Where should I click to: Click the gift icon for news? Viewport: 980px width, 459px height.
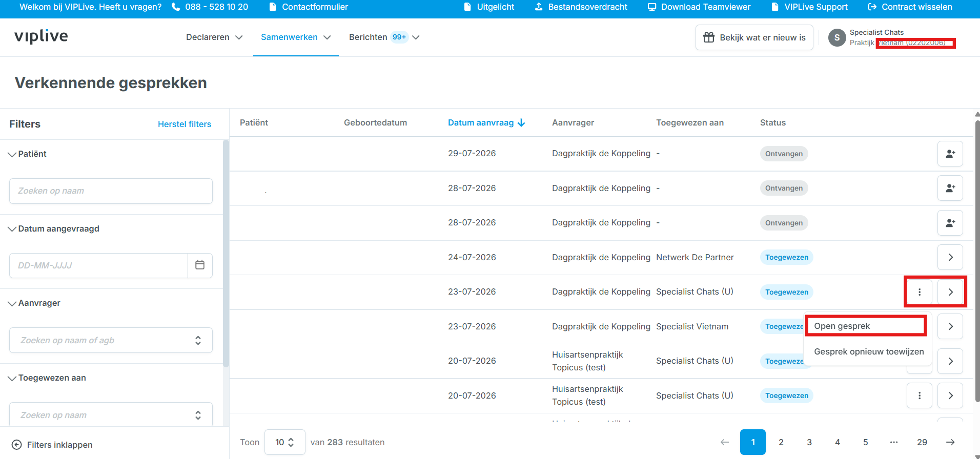(709, 37)
